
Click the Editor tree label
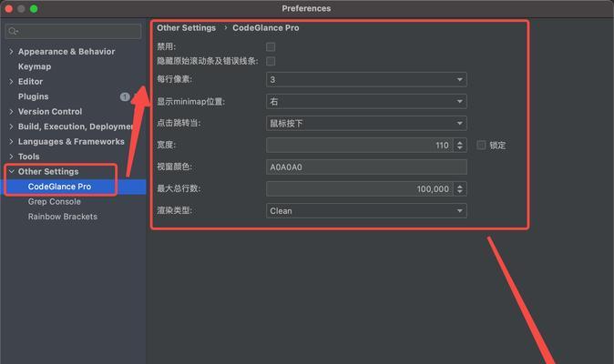[30, 81]
